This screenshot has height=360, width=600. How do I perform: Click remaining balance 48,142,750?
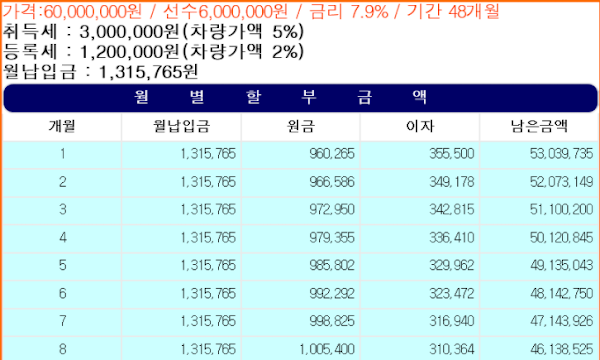coord(561,294)
